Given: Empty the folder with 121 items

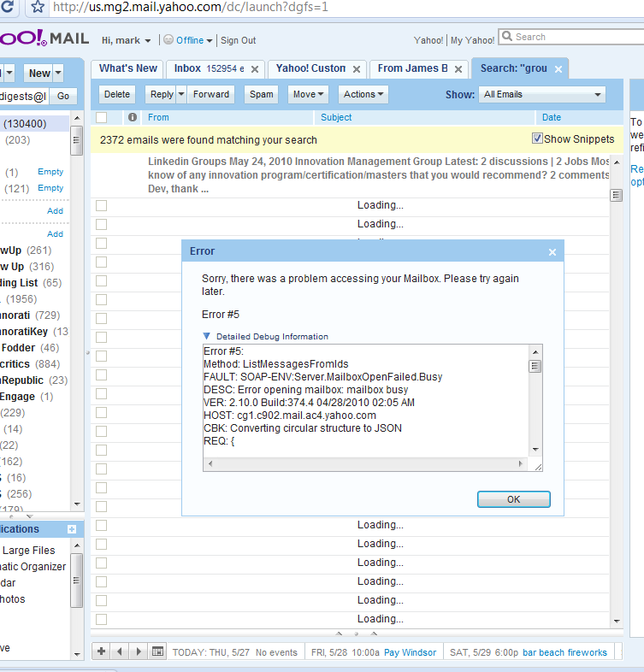Looking at the screenshot, I should 50,188.
